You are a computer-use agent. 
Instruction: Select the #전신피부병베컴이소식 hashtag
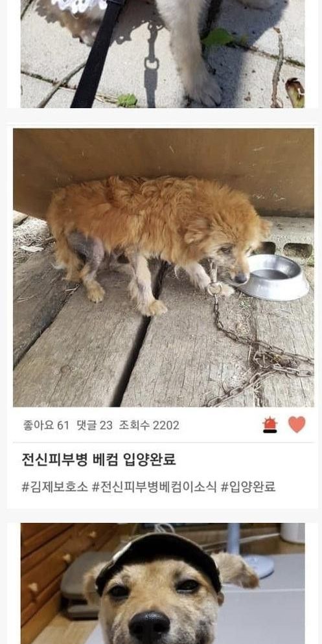tap(154, 487)
